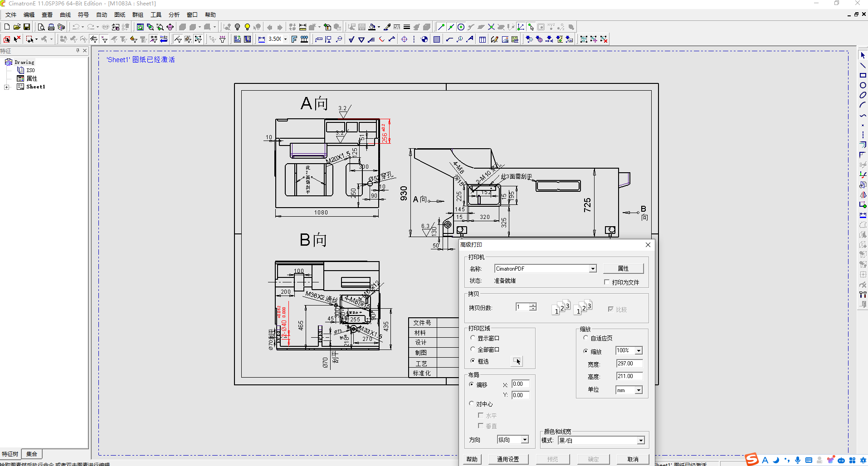Click the 通用设置 button
The image size is (868, 466).
(x=508, y=459)
